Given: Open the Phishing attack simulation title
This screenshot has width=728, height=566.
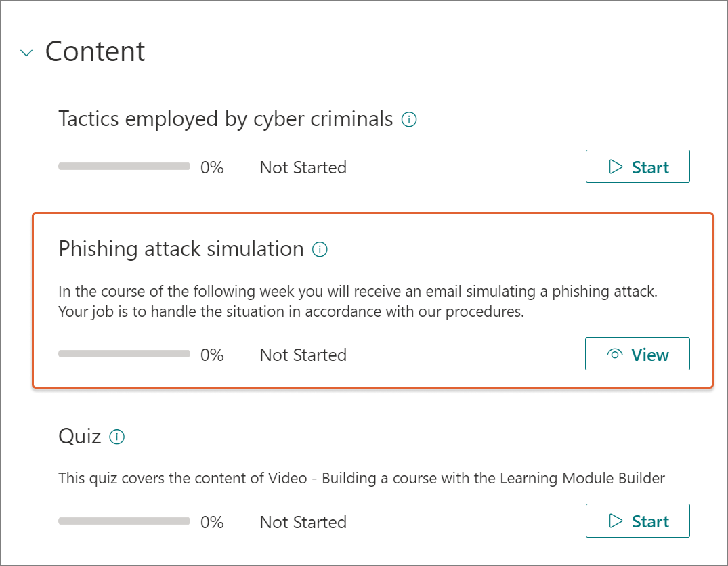Looking at the screenshot, I should click(181, 249).
